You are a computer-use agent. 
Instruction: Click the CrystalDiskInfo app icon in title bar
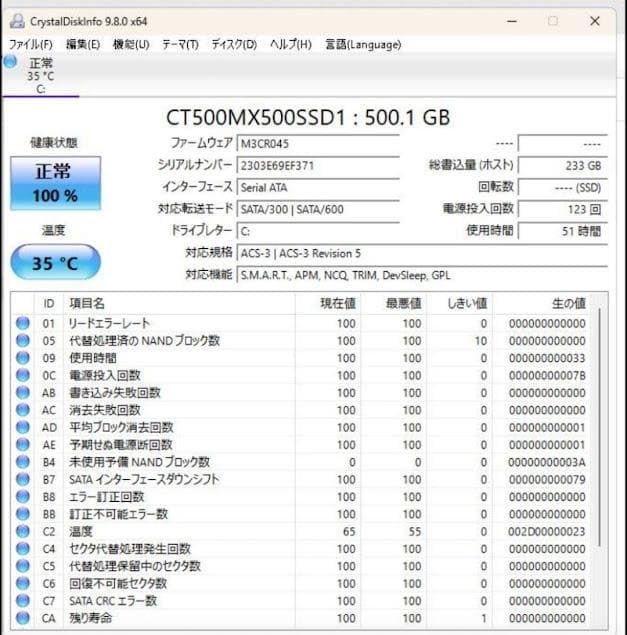click(x=17, y=21)
